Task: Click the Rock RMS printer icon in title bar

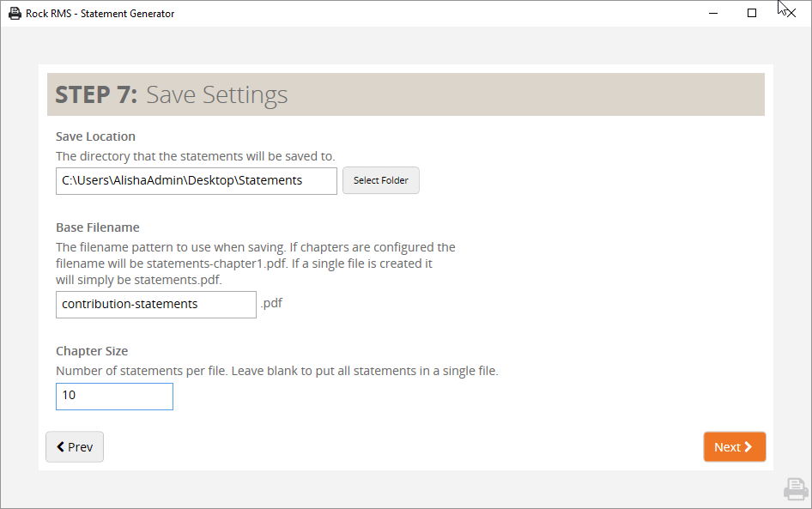Action: 15,14
